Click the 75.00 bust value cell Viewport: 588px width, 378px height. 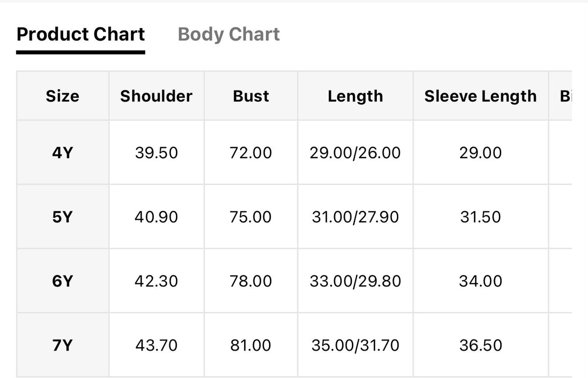click(x=251, y=217)
